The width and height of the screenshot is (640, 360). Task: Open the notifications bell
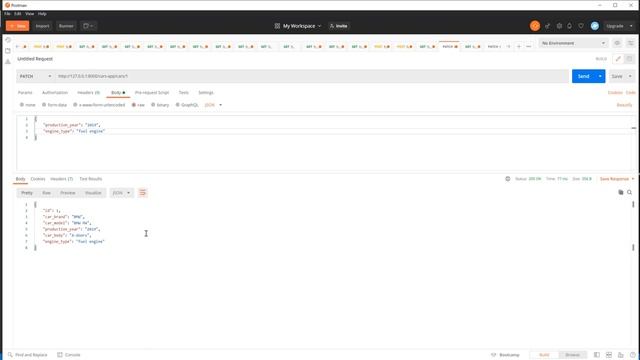pyautogui.click(x=569, y=26)
